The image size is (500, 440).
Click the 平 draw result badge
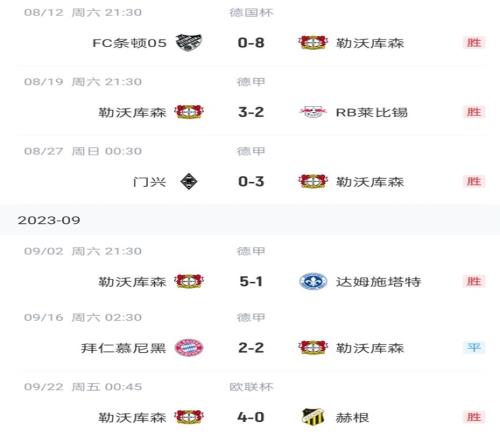[474, 348]
